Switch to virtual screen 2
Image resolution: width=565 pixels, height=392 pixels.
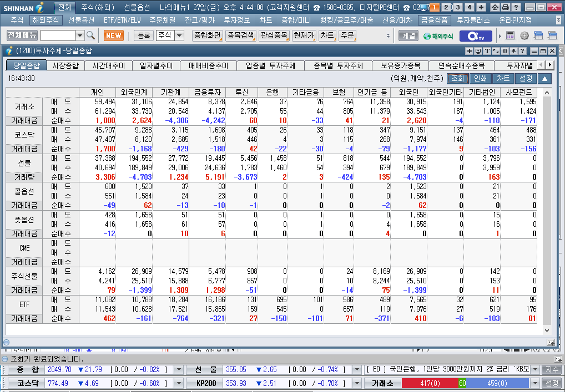click(446, 7)
